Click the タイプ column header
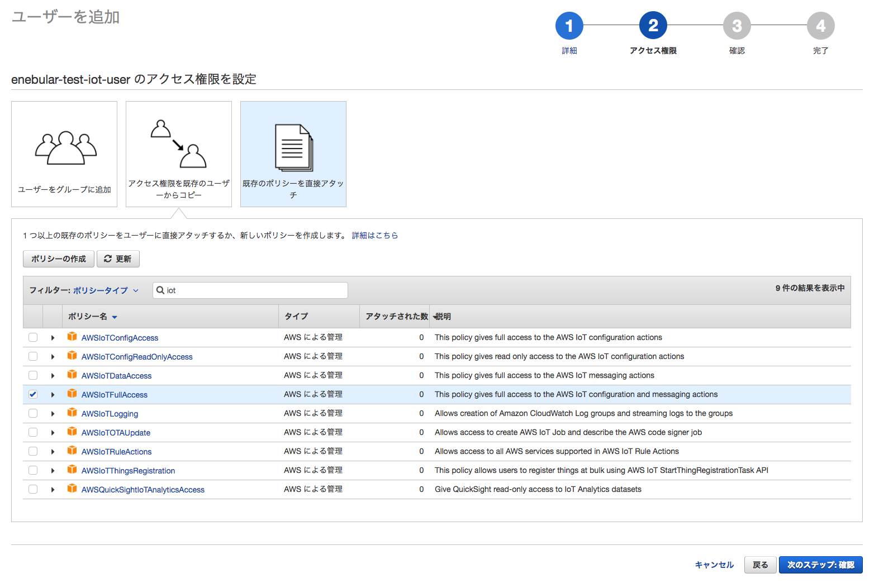Image resolution: width=879 pixels, height=588 pixels. (x=296, y=317)
